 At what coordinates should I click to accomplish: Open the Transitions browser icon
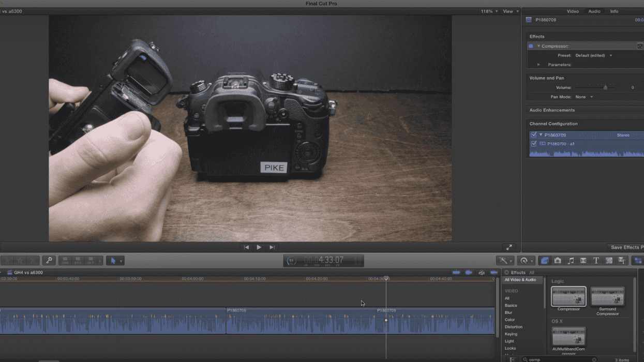point(583,261)
